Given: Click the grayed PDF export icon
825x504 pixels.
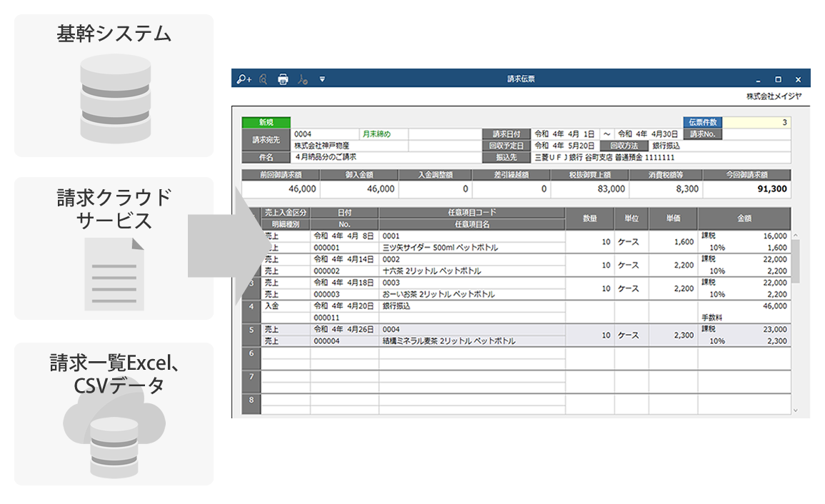Looking at the screenshot, I should pos(302,79).
